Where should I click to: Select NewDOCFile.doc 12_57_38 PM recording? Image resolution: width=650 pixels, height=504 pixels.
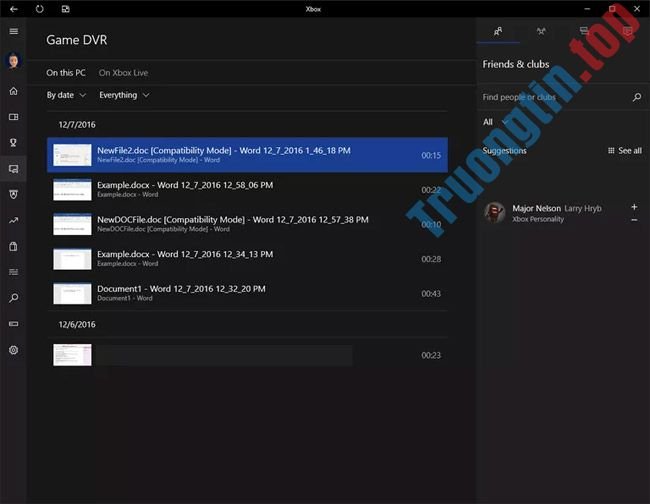[x=247, y=224]
